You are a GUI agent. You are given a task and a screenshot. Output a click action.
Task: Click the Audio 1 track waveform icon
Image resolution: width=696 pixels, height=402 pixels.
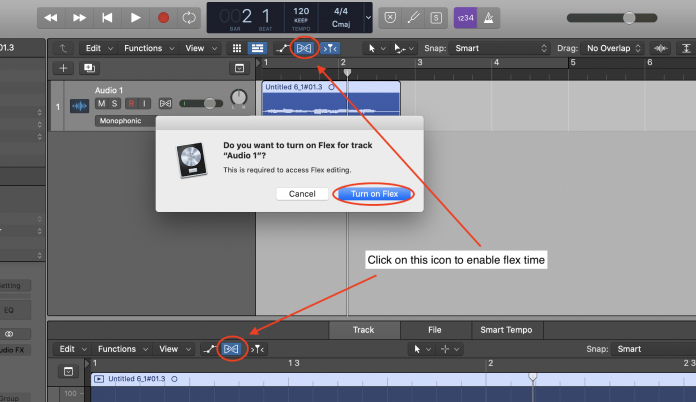tap(79, 106)
